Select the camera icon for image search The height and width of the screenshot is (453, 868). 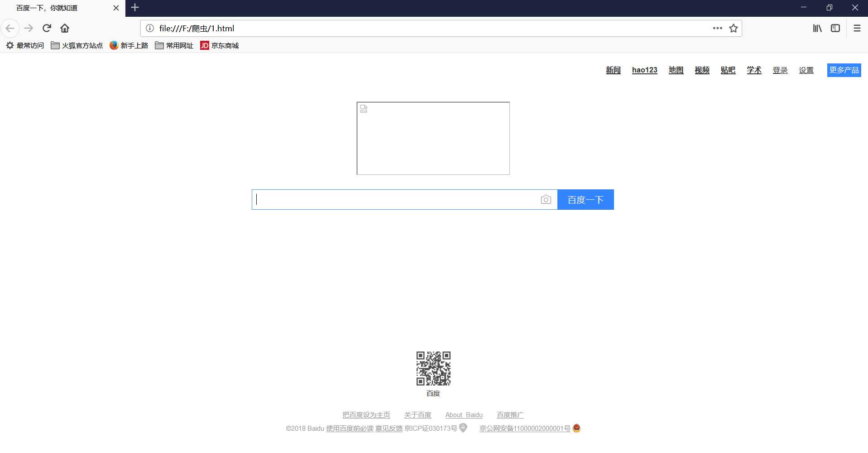click(x=546, y=199)
